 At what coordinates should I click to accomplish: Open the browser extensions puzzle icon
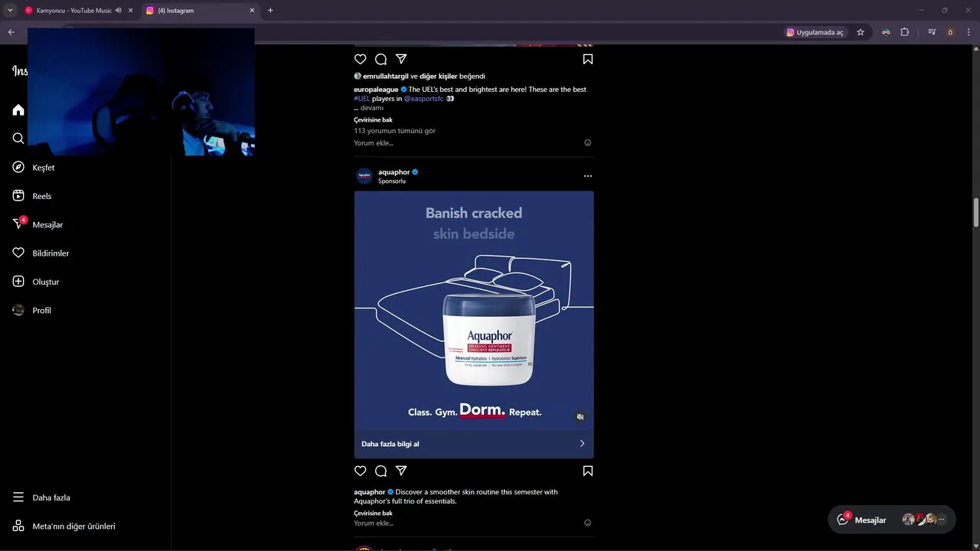(x=904, y=32)
